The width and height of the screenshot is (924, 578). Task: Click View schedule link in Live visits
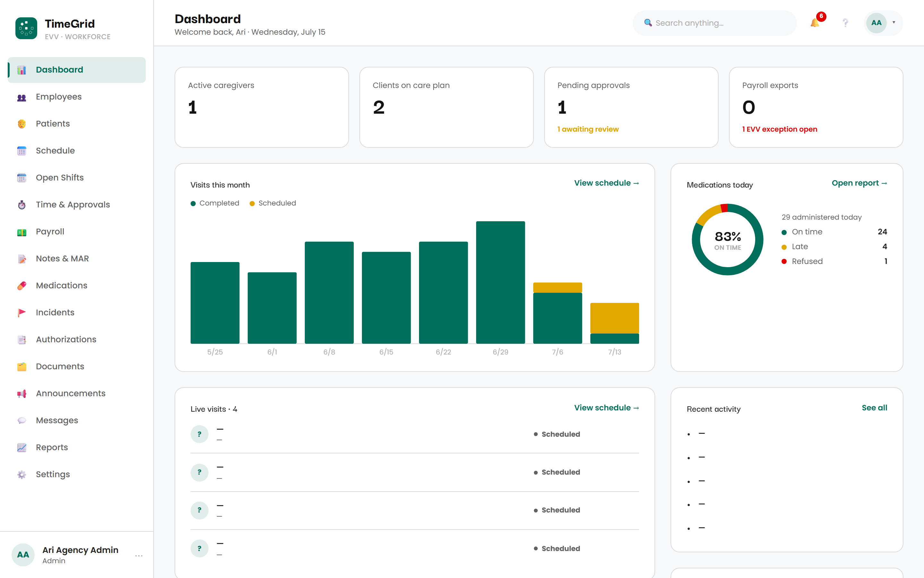pos(606,408)
